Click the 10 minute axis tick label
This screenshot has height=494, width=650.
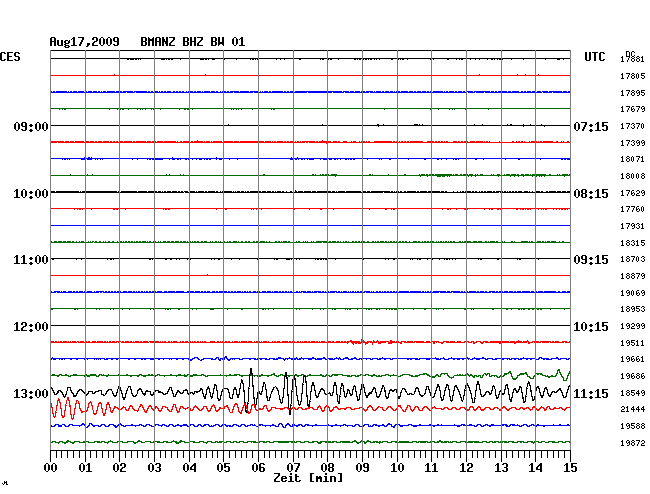397,468
